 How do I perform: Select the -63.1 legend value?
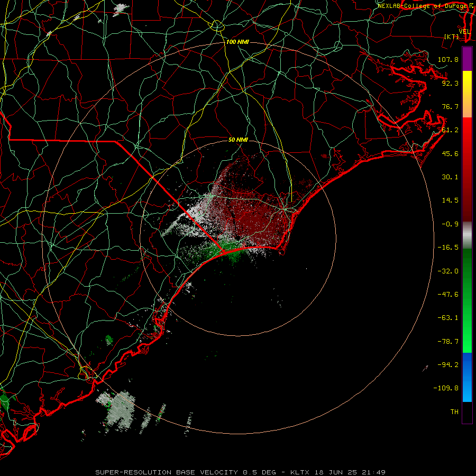(x=448, y=318)
